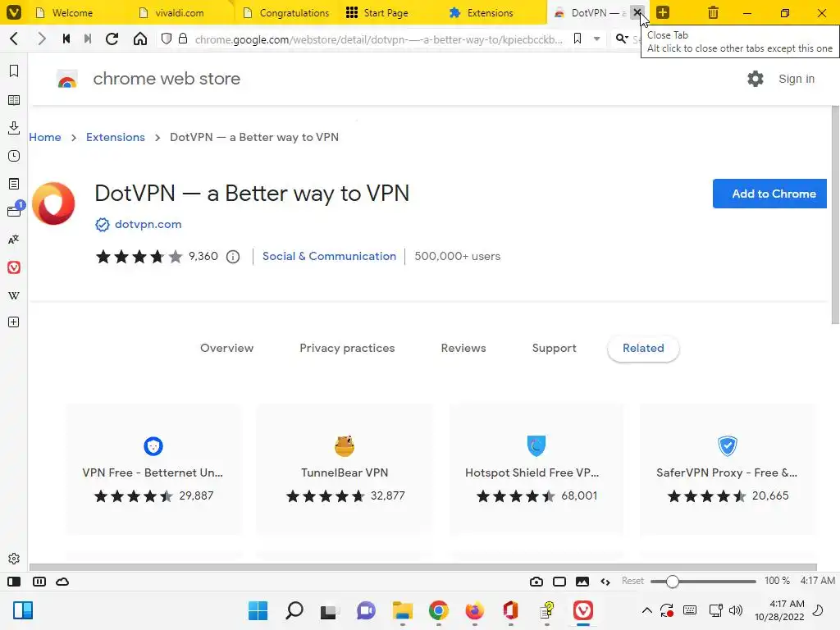Open the VPN Free - Betternet card
840x630 pixels.
click(x=153, y=469)
